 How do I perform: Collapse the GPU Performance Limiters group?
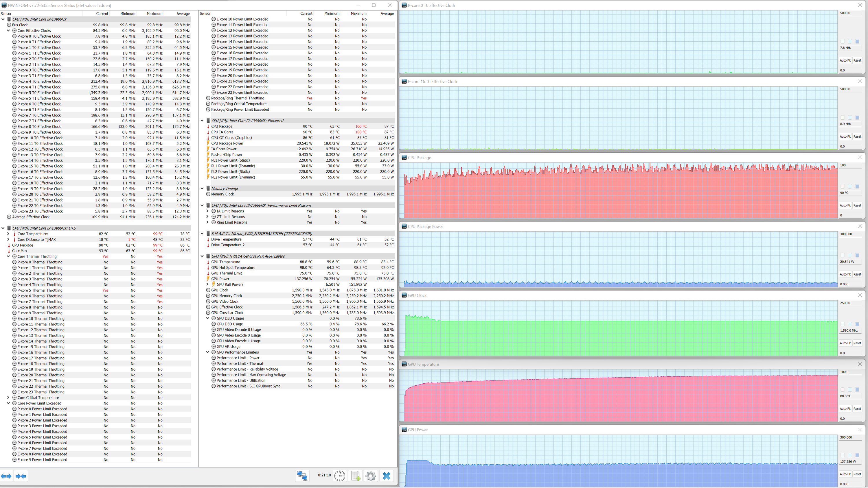pos(207,352)
